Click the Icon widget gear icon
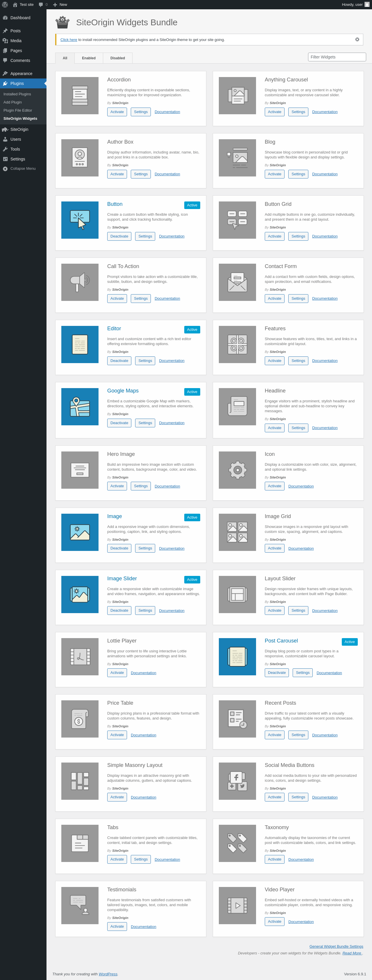The height and width of the screenshot is (980, 372). pyautogui.click(x=237, y=470)
